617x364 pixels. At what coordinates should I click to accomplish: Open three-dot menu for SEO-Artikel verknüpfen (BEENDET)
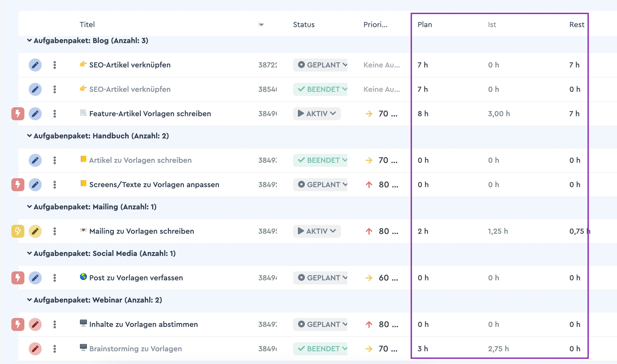pyautogui.click(x=55, y=89)
